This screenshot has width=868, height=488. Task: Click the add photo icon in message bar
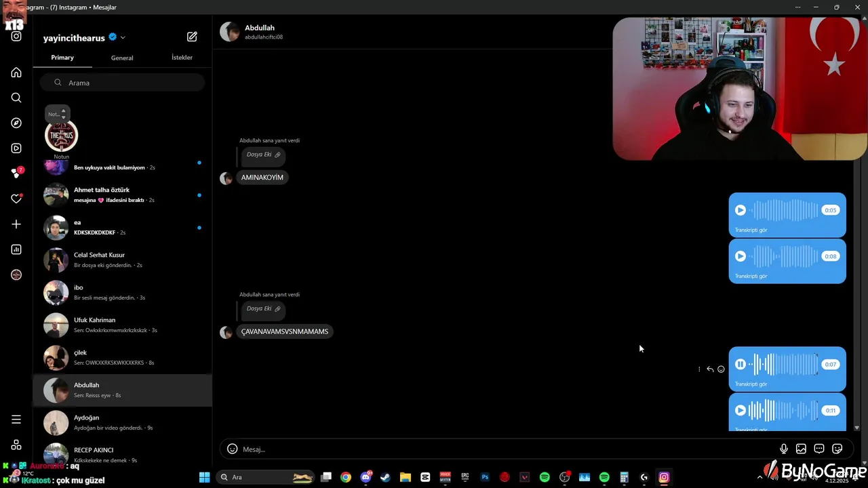[x=801, y=449]
